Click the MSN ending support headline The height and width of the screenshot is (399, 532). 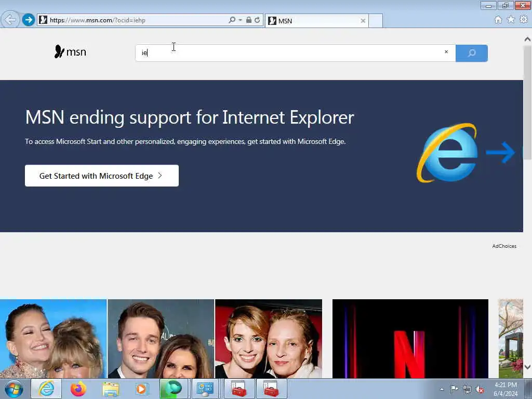pyautogui.click(x=189, y=117)
